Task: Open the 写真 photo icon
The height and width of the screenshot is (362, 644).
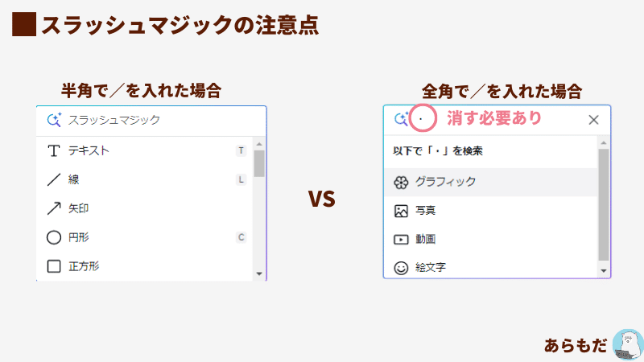Action: pos(401,211)
